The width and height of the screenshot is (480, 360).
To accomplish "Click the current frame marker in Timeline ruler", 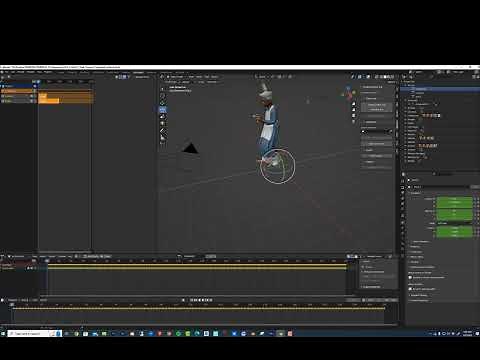I will (12, 304).
